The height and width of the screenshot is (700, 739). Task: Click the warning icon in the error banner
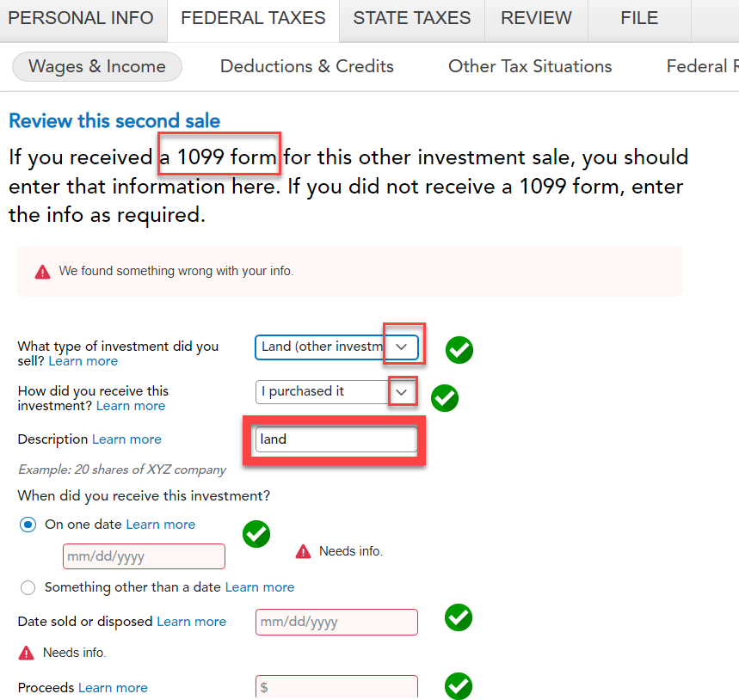[42, 272]
